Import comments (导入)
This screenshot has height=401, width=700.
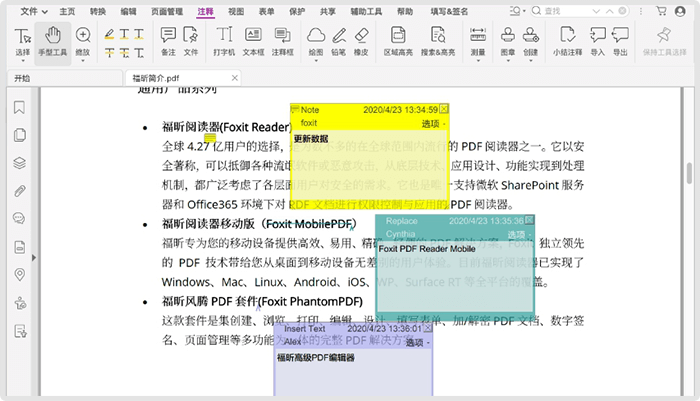[597, 41]
